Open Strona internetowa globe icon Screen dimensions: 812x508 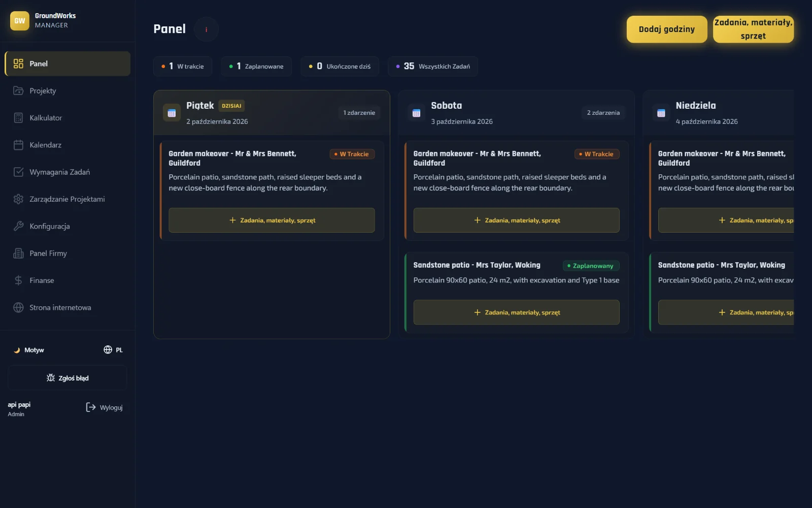(18, 307)
